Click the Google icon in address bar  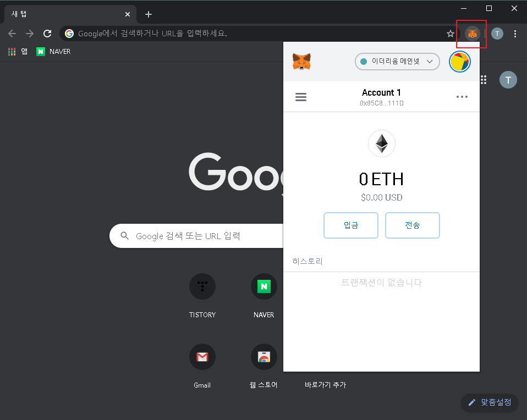[69, 34]
